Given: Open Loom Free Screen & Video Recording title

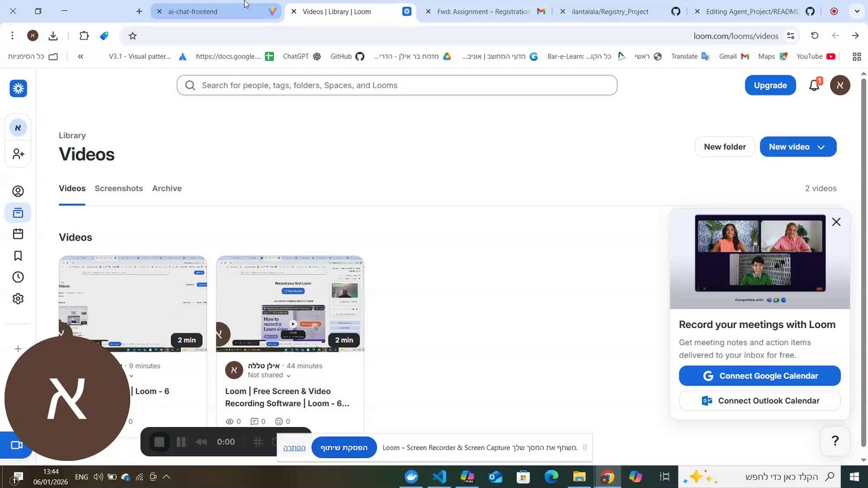Looking at the screenshot, I should point(288,397).
